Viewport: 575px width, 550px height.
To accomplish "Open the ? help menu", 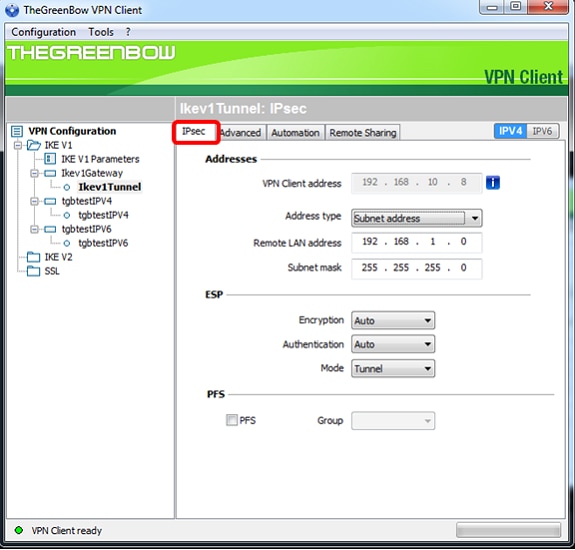I will [128, 32].
